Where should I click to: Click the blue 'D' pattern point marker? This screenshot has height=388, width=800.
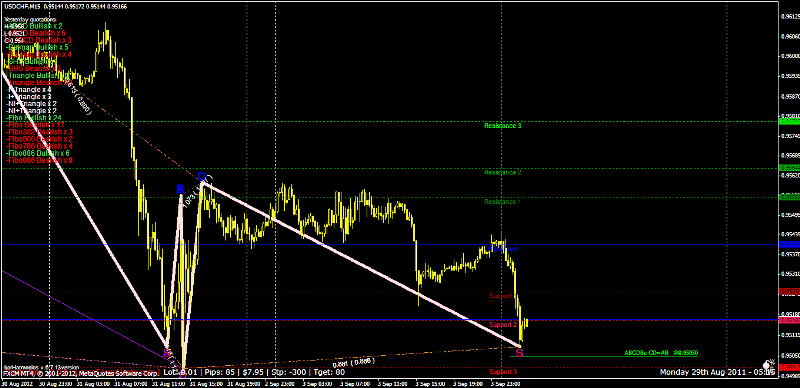tap(202, 177)
